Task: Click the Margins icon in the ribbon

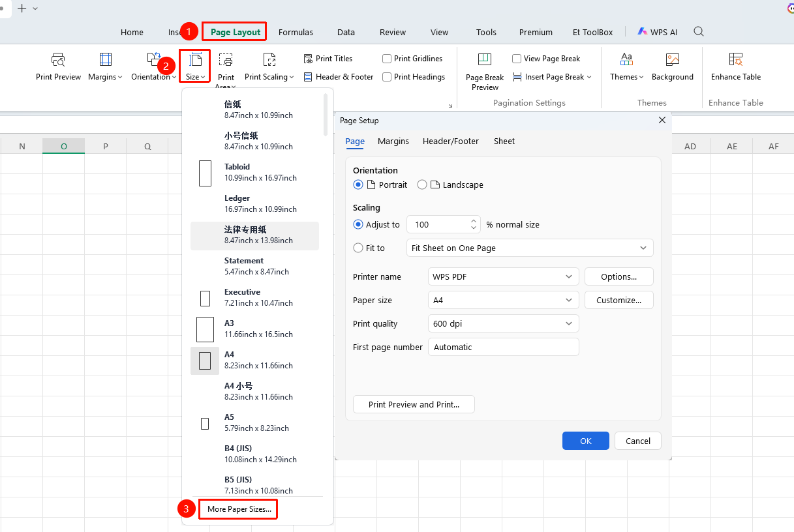Action: (x=105, y=60)
